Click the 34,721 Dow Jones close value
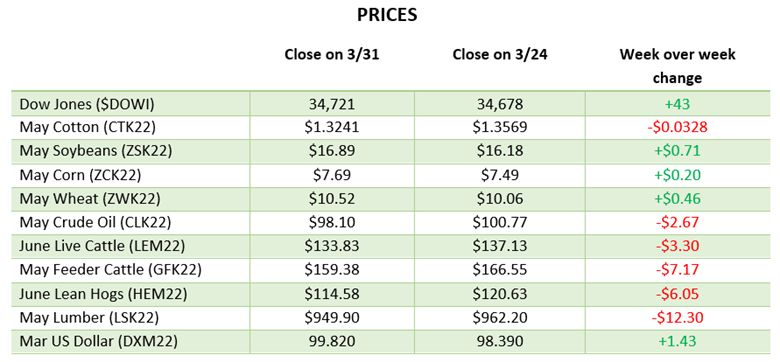This screenshot has width=780, height=362. pos(332,104)
